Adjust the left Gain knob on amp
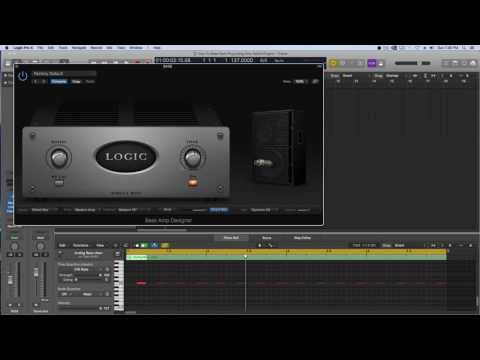The image size is (480, 360). 59,158
